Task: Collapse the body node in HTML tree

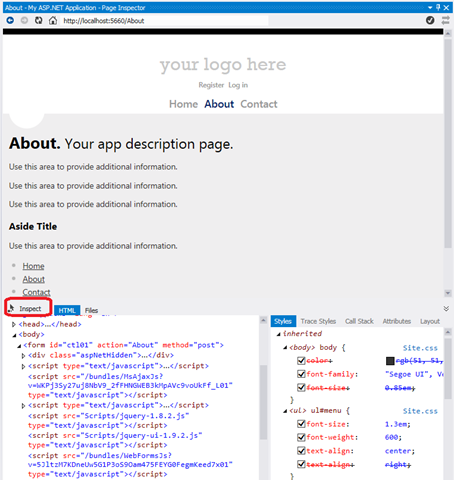Action: point(14,335)
